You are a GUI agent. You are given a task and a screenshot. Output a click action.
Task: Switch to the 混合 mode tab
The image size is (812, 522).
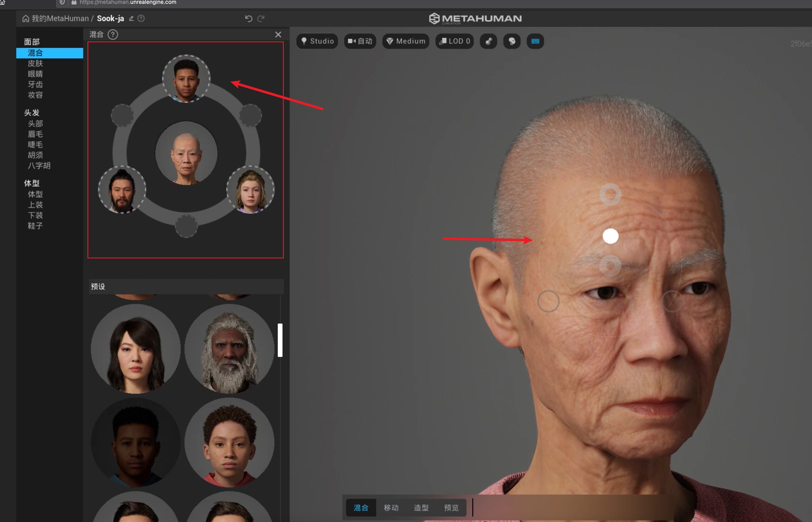click(361, 507)
